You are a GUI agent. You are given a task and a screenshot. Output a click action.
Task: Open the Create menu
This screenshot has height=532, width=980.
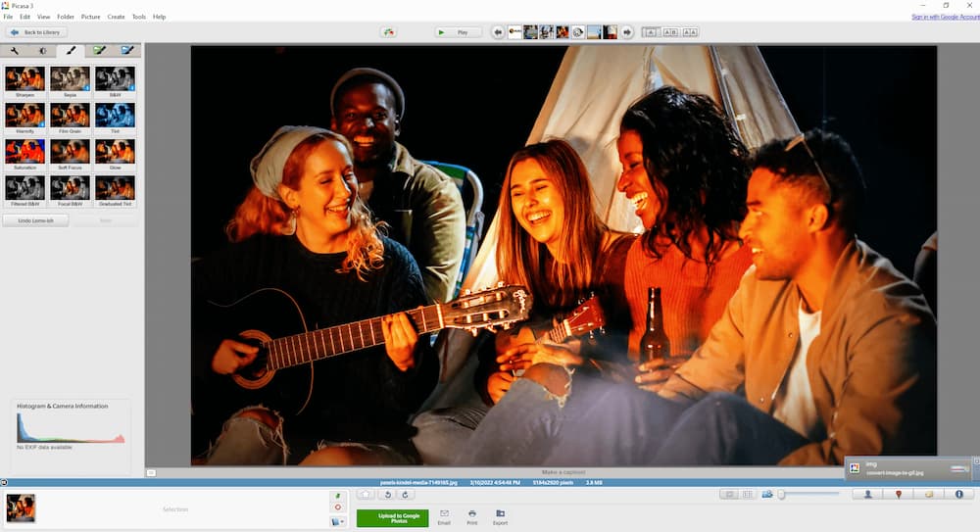pos(117,17)
